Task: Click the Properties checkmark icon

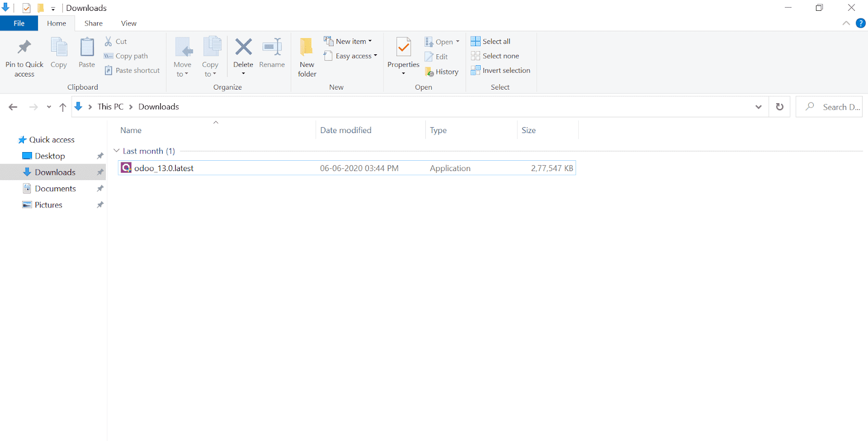Action: tap(404, 47)
